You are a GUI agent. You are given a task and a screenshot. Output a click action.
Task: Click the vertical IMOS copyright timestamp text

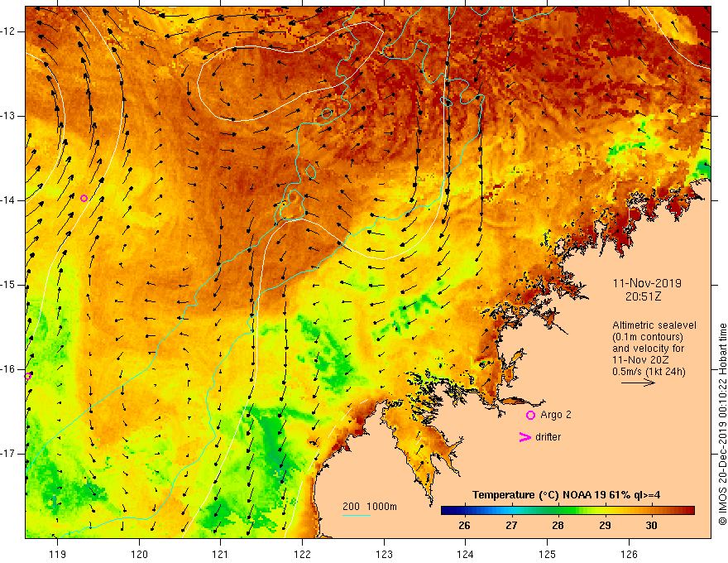pyautogui.click(x=722, y=425)
